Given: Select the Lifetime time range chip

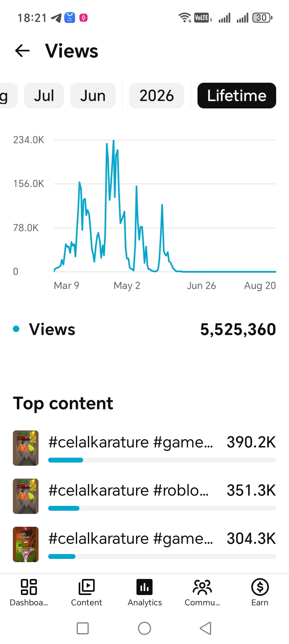Looking at the screenshot, I should pos(237,96).
